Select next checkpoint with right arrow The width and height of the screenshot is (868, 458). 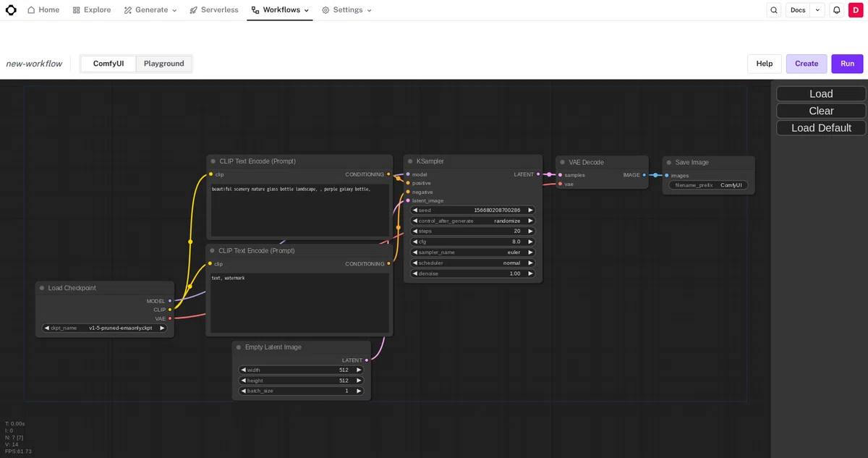tap(162, 328)
